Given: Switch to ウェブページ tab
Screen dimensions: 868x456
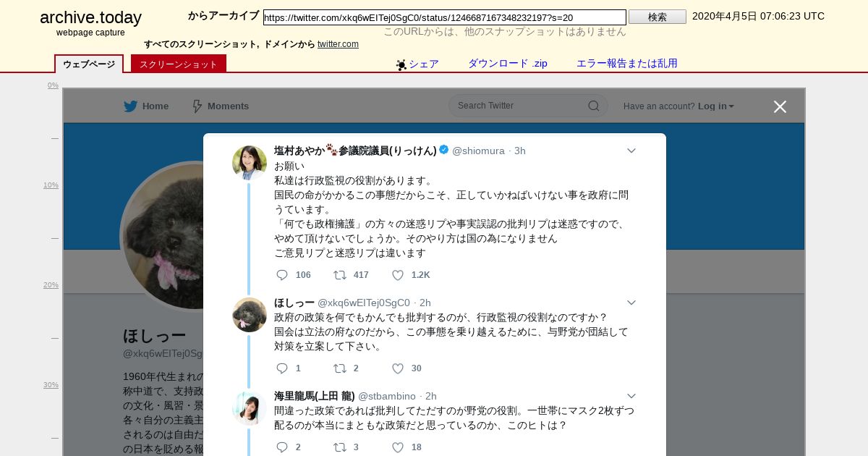Looking at the screenshot, I should [89, 64].
